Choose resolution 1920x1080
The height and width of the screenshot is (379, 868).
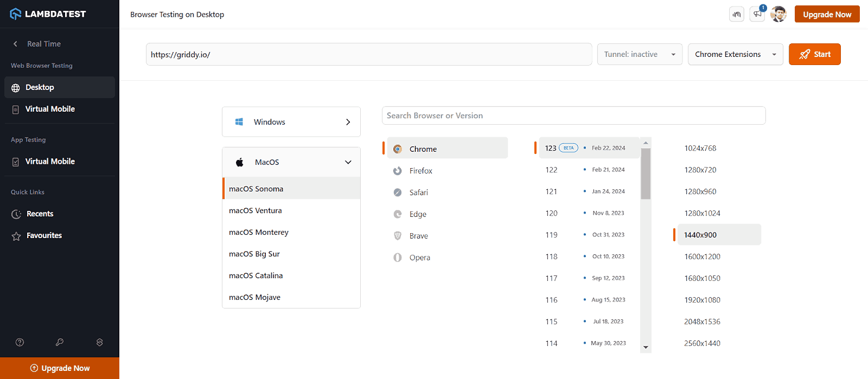coord(703,300)
